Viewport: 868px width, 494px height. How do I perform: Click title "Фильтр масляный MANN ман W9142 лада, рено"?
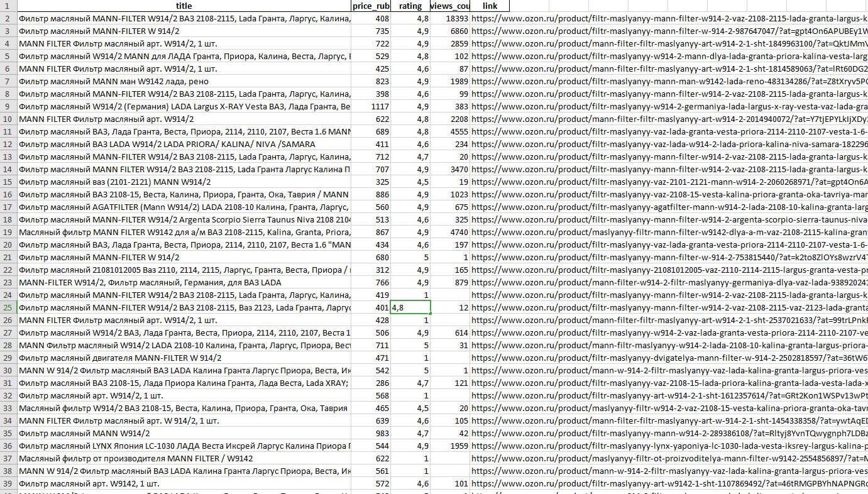pyautogui.click(x=114, y=81)
